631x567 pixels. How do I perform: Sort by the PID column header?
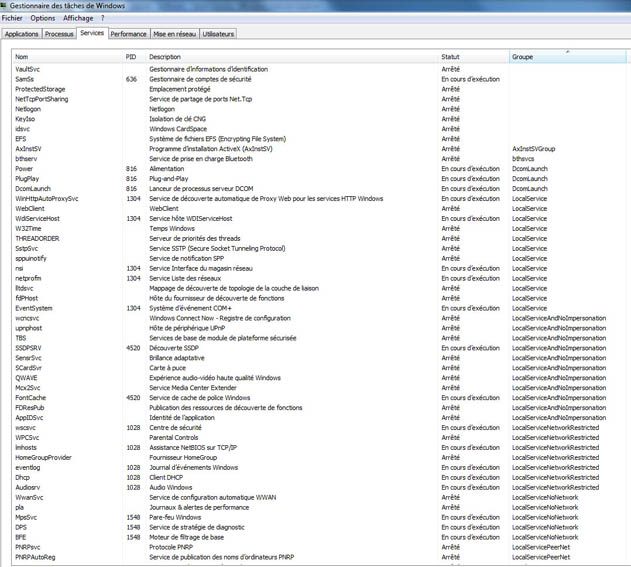click(134, 57)
